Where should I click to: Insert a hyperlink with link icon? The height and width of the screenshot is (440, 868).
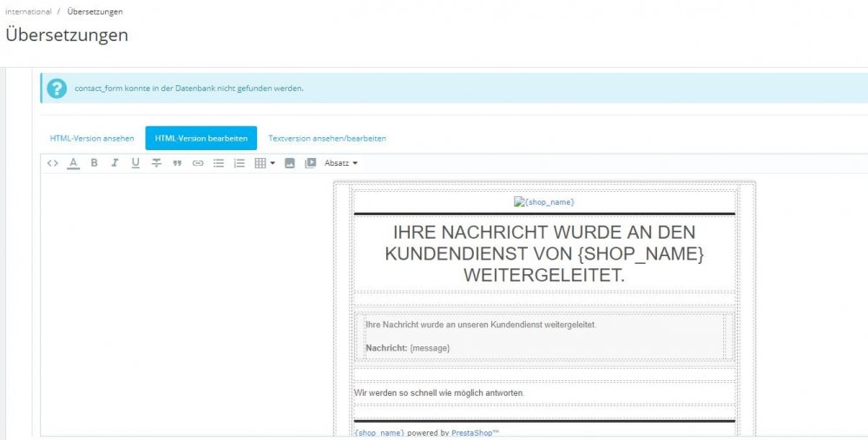tap(198, 163)
